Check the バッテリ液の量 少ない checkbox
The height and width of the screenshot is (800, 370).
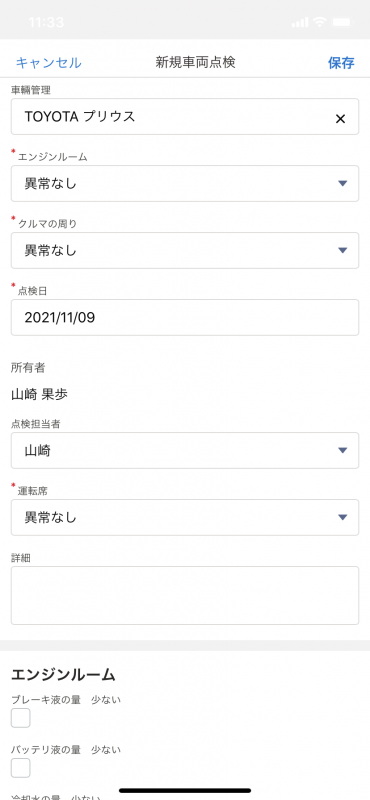(20, 768)
